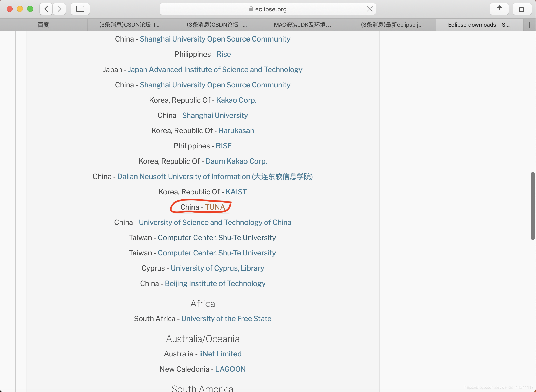The width and height of the screenshot is (536, 392).
Task: Toggle the Safari sidebar button
Action: (80, 9)
